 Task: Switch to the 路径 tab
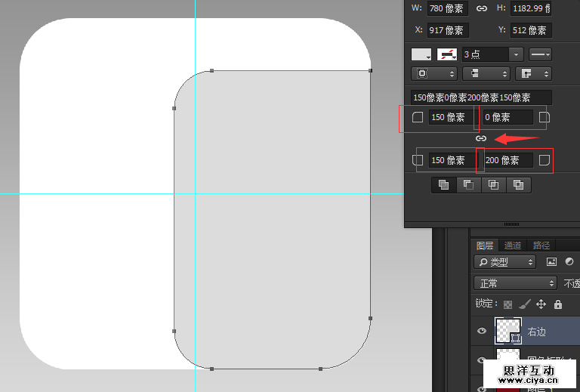[541, 245]
